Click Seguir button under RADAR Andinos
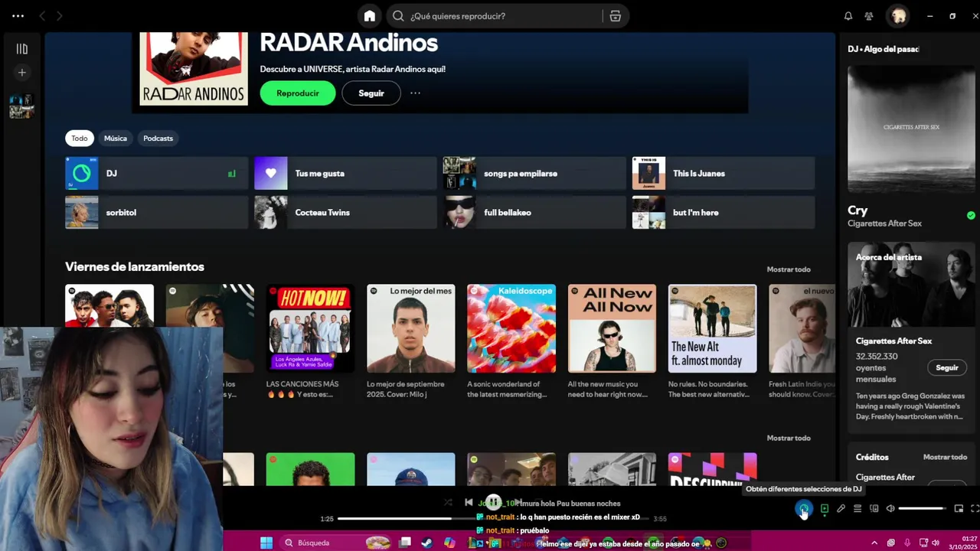The image size is (980, 551). click(x=371, y=93)
